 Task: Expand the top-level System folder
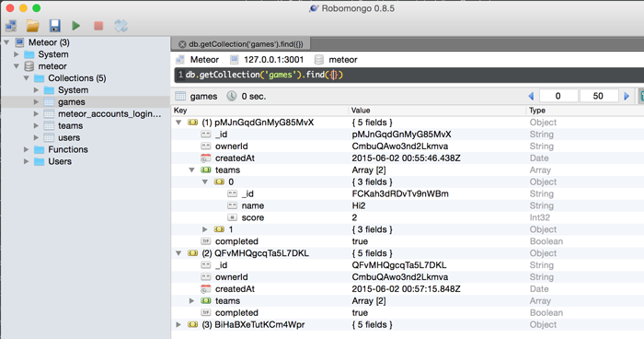(x=16, y=54)
